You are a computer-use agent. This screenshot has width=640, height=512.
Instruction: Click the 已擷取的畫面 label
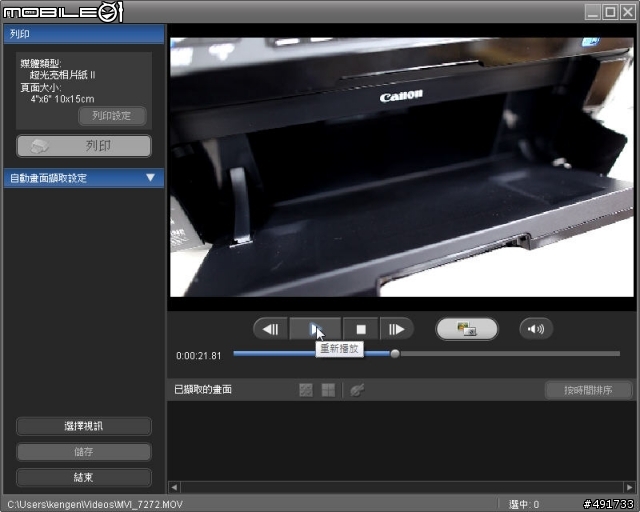pyautogui.click(x=203, y=390)
